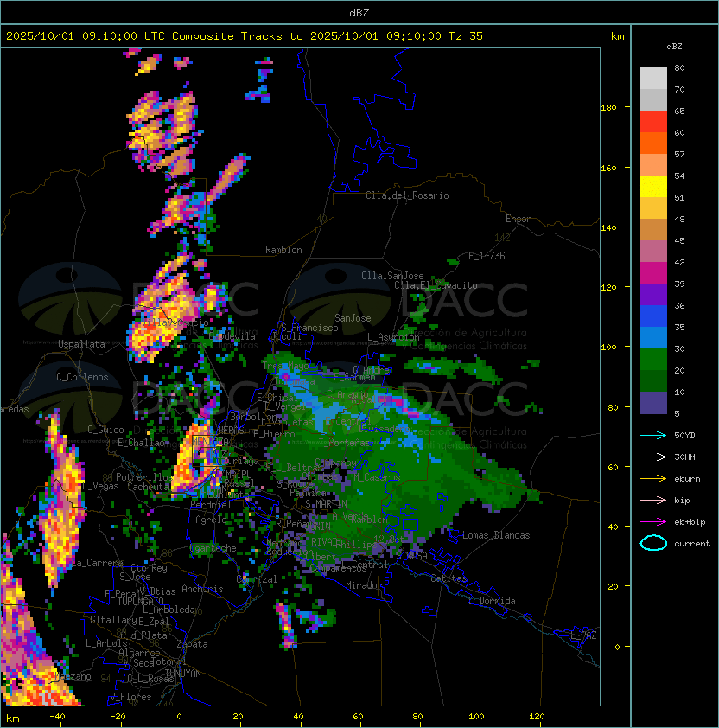The height and width of the screenshot is (728, 719).
Task: Select the light gray 70-80 dBZ color band
Action: coord(653,79)
